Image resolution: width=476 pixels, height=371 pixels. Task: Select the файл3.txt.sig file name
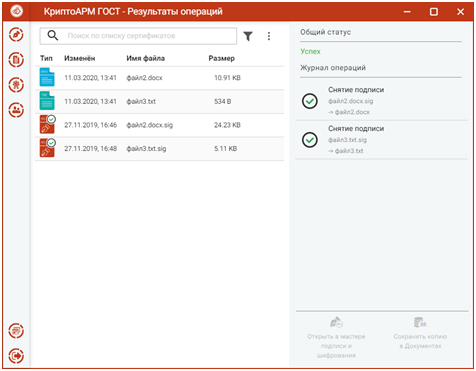(x=146, y=149)
